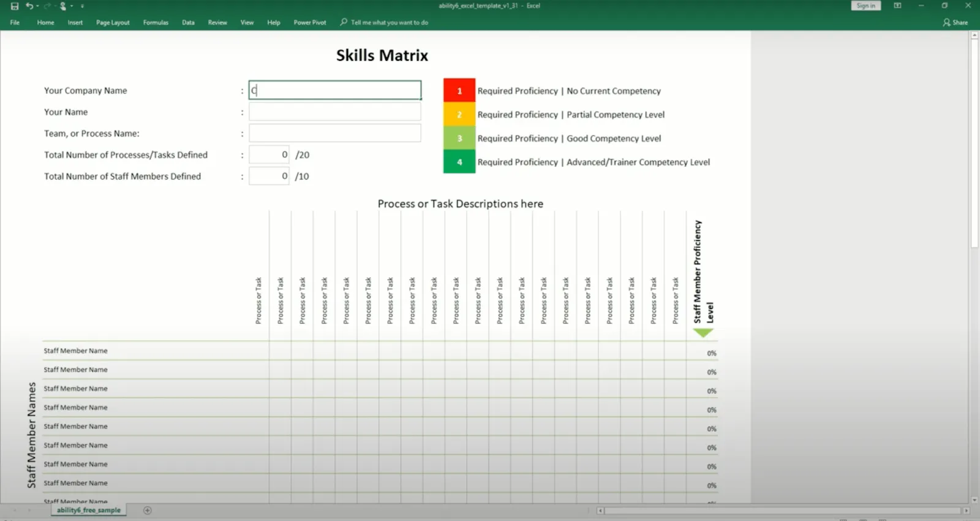Click the horizontal scrollbar track
980x521 pixels.
(783, 510)
